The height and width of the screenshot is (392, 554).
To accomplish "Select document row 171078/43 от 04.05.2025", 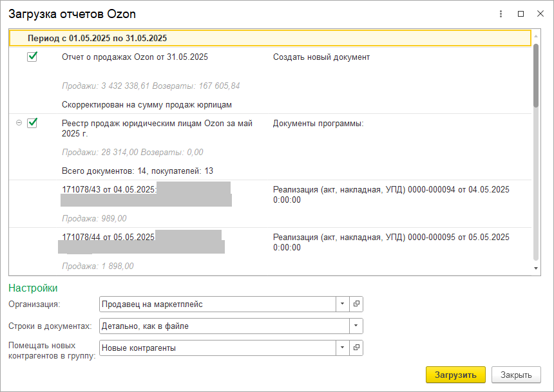I will (108, 190).
